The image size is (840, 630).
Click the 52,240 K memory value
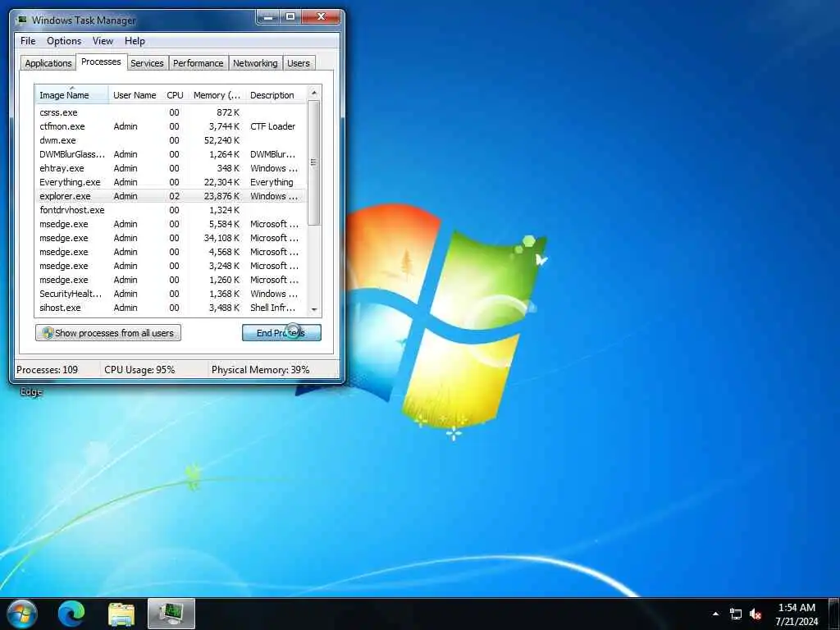pyautogui.click(x=221, y=140)
